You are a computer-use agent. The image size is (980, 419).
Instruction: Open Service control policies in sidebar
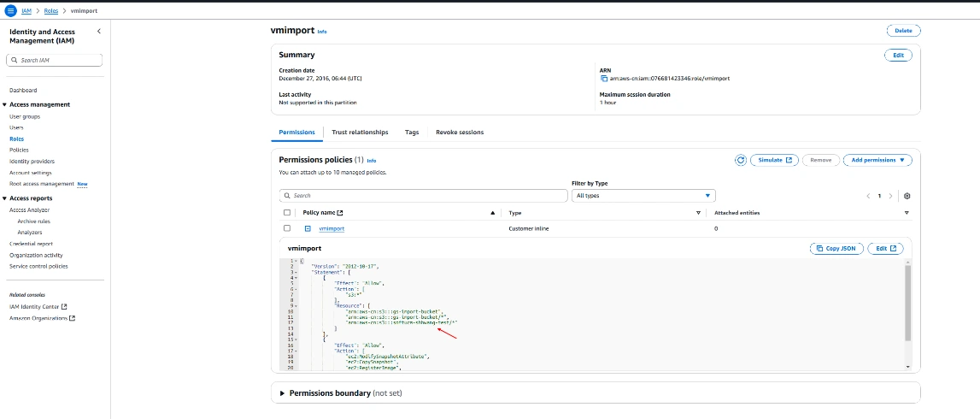coord(38,267)
